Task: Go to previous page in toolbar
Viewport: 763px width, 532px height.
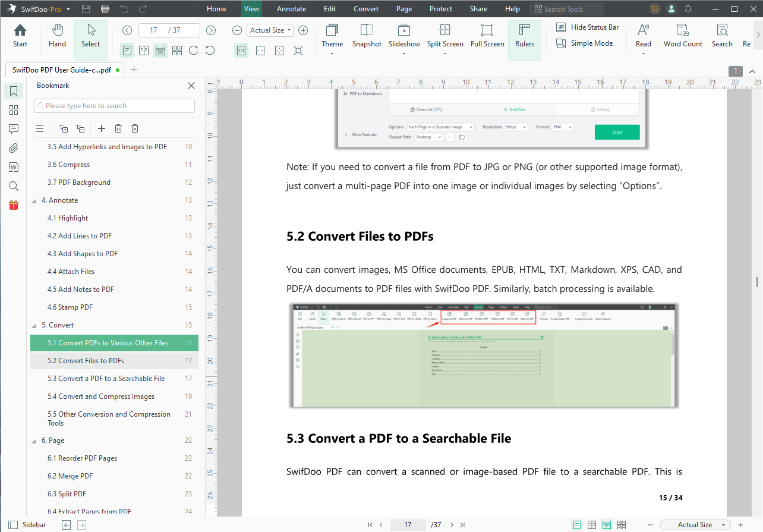Action: [127, 30]
